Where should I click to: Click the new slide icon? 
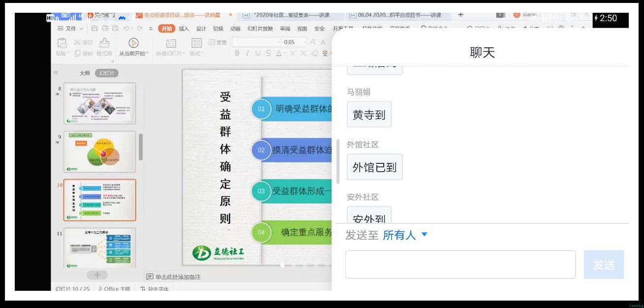click(x=171, y=43)
